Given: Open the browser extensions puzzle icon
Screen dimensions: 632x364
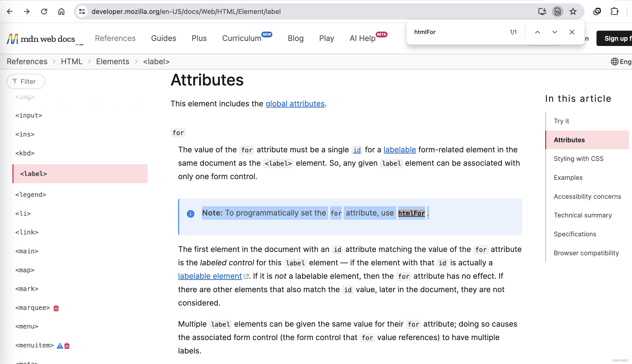Looking at the screenshot, I should 614,11.
